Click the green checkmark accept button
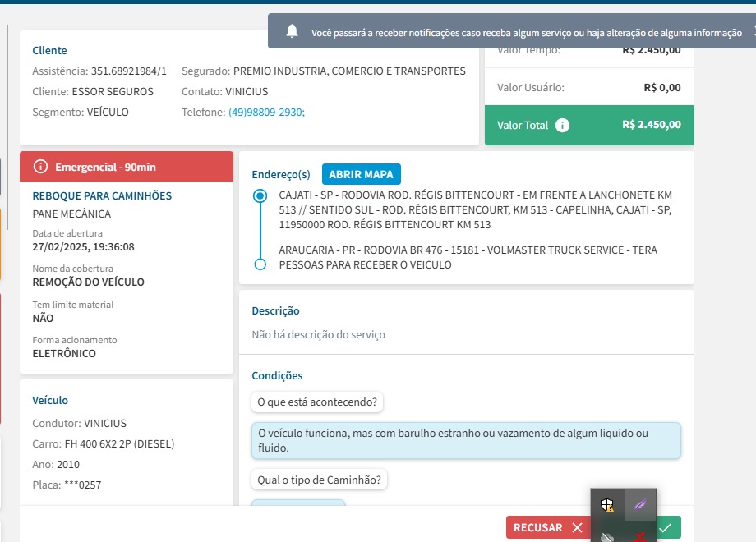Viewport: 756px width, 542px height. pos(668,527)
